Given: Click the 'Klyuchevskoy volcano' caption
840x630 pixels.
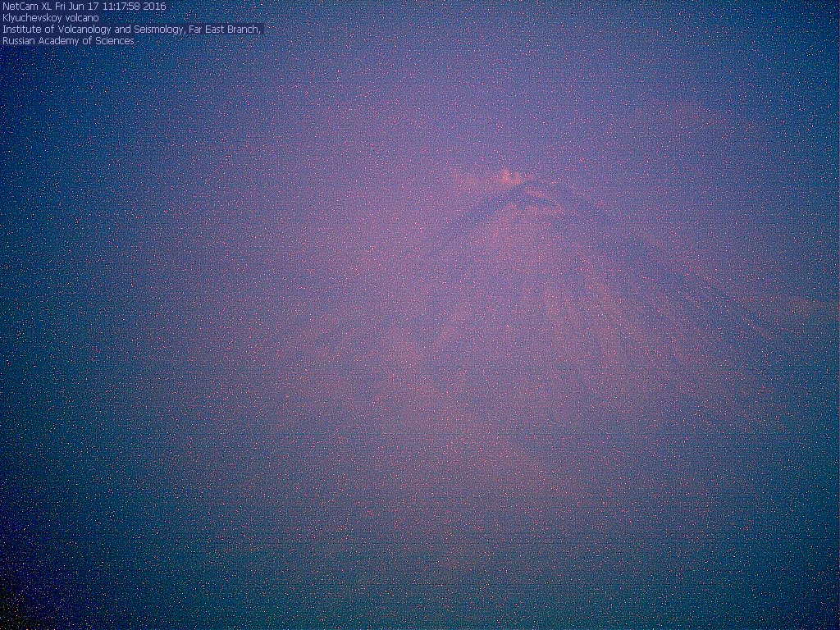Looking at the screenshot, I should (50, 18).
